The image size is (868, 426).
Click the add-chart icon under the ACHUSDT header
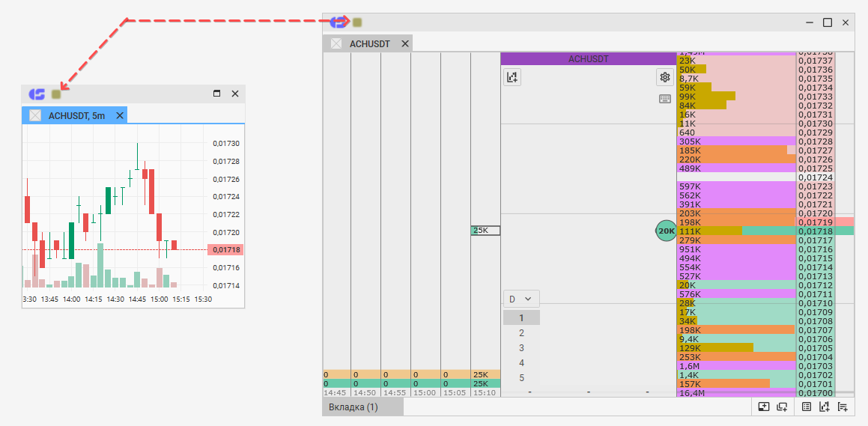(512, 77)
